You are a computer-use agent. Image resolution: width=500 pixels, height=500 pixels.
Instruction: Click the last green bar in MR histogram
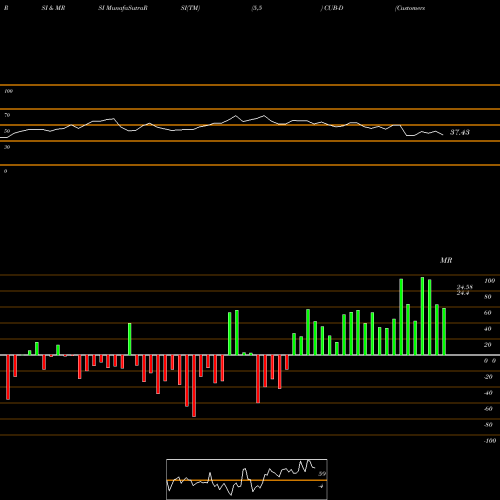coord(444,332)
